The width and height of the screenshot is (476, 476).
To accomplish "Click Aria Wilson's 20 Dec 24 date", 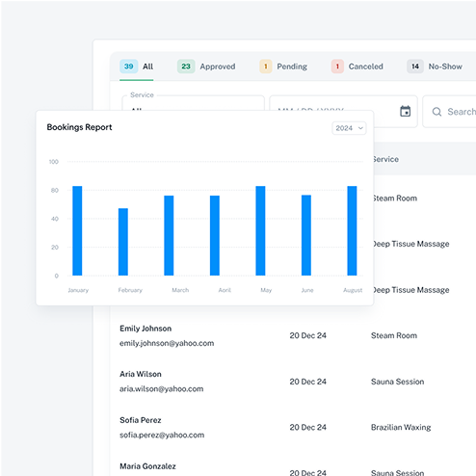I will click(x=308, y=382).
